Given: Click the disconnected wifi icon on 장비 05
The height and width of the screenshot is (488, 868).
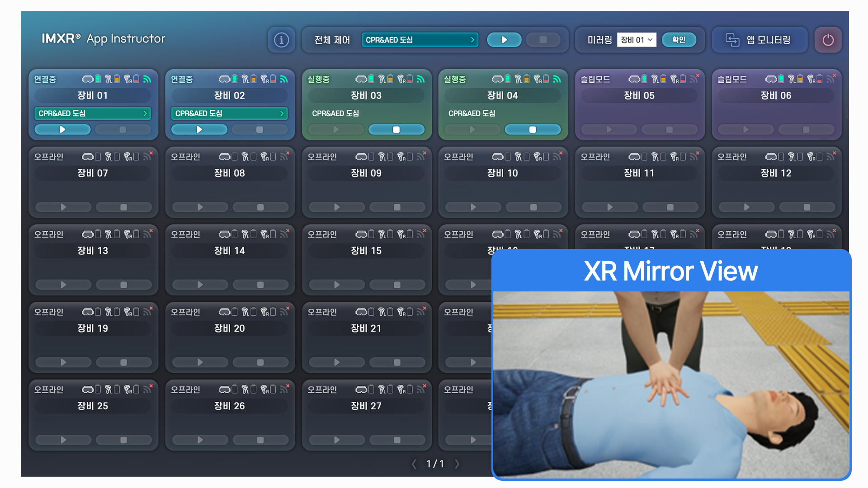Looking at the screenshot, I should click(694, 79).
